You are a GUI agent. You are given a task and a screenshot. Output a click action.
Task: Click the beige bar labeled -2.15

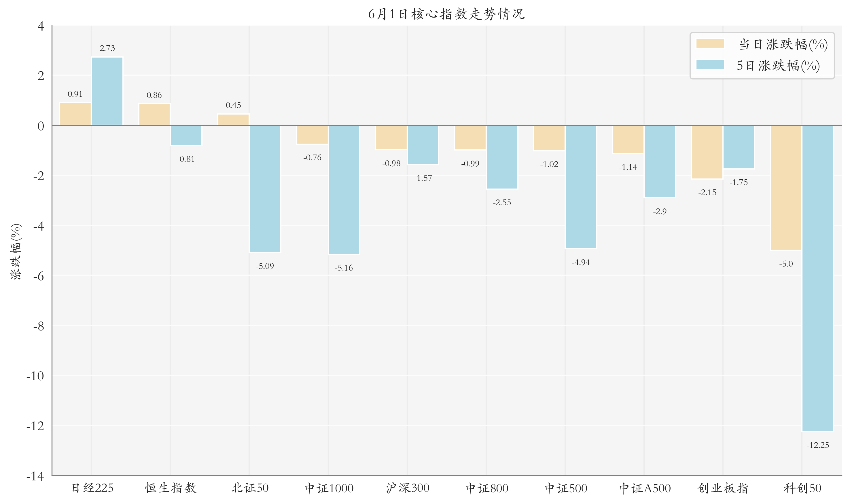point(707,152)
